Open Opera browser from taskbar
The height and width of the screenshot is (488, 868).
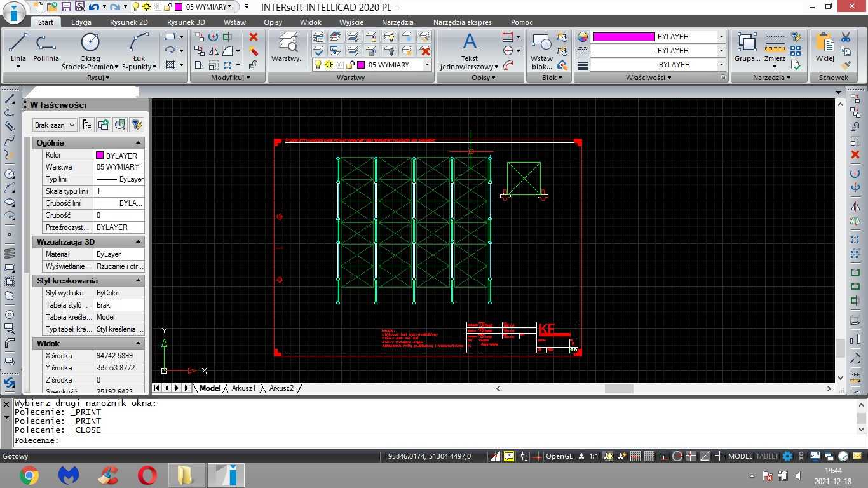coord(147,475)
